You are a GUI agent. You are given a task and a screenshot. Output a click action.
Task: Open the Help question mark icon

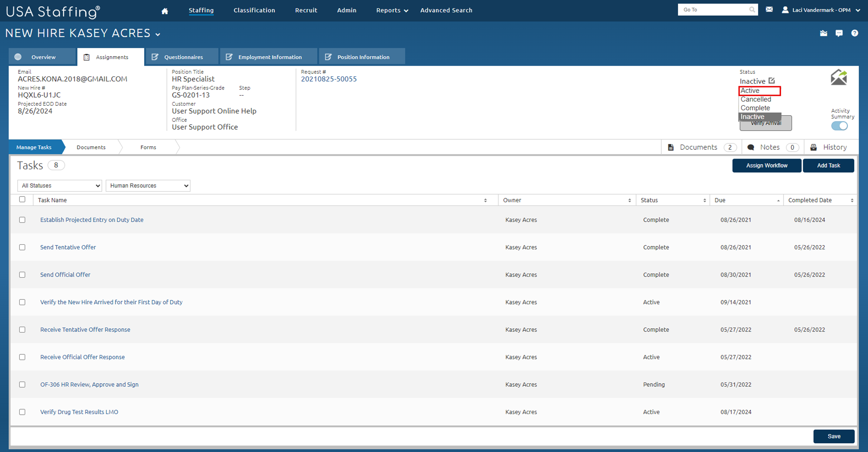(855, 33)
